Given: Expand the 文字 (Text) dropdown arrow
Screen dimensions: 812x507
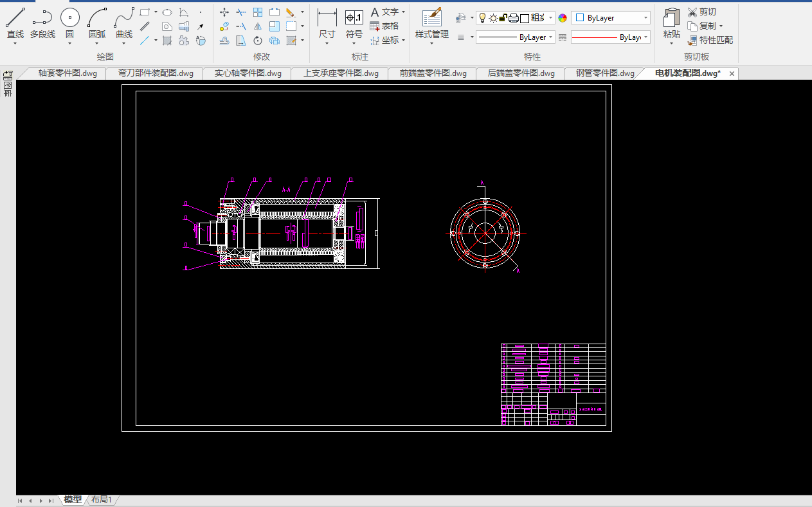Looking at the screenshot, I should pyautogui.click(x=403, y=12).
